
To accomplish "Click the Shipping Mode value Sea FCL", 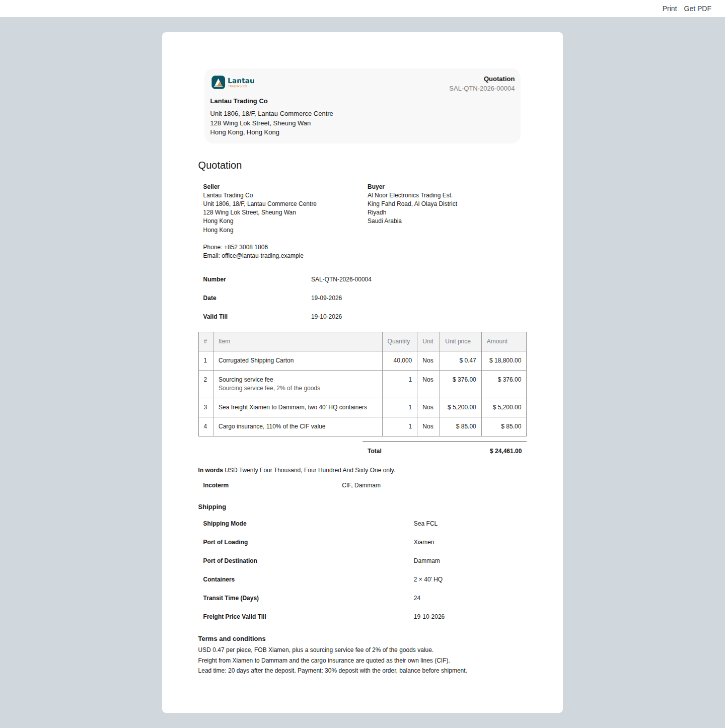I will [x=425, y=524].
